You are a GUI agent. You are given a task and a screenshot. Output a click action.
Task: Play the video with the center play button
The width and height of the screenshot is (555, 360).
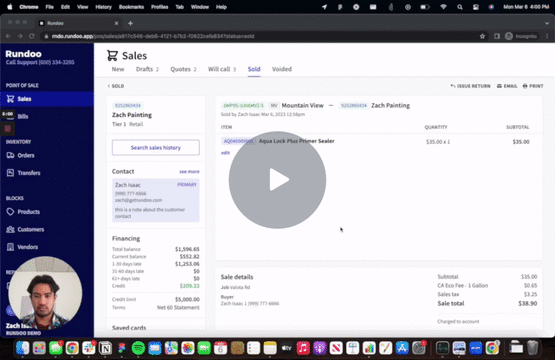[x=277, y=180]
